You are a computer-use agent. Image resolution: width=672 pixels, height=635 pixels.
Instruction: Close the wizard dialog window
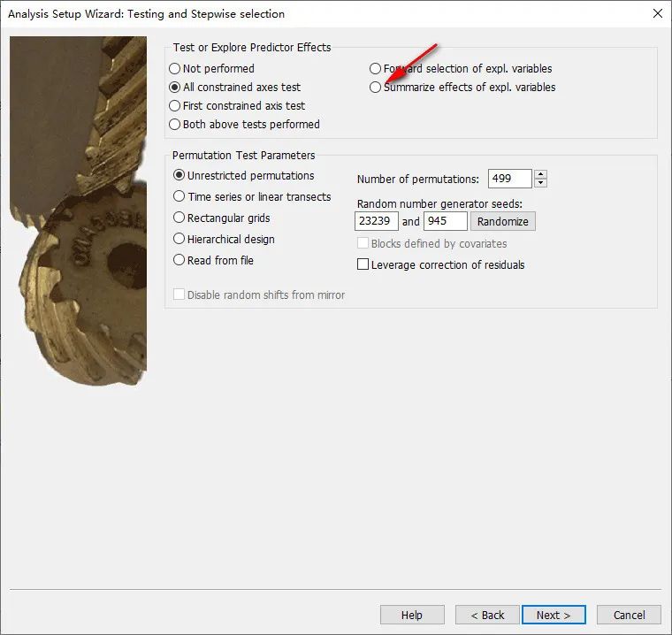click(x=658, y=13)
